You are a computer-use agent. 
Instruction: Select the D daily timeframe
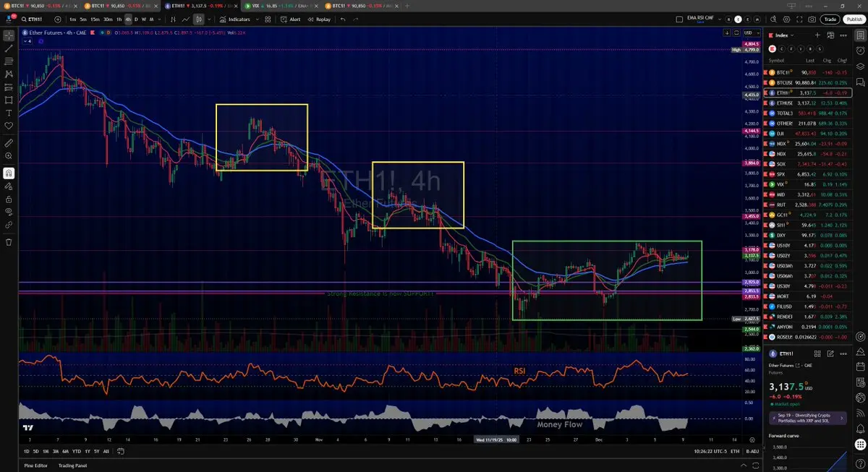[137, 20]
